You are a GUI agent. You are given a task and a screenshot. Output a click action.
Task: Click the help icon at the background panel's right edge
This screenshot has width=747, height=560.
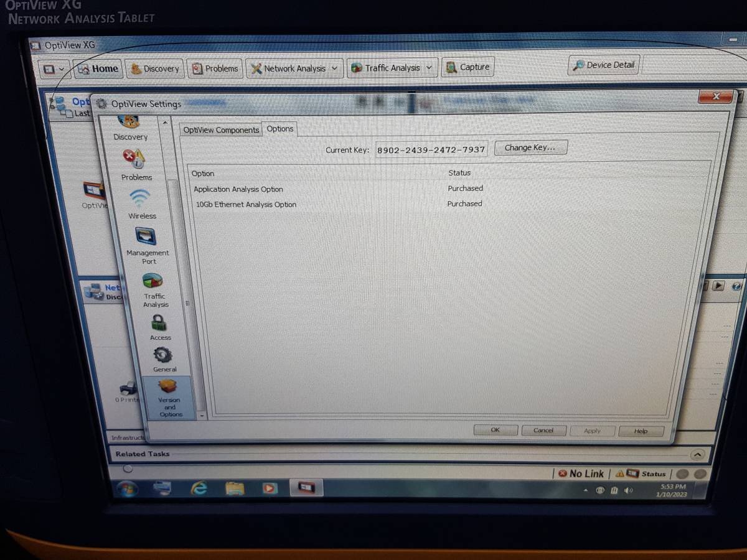coord(736,286)
